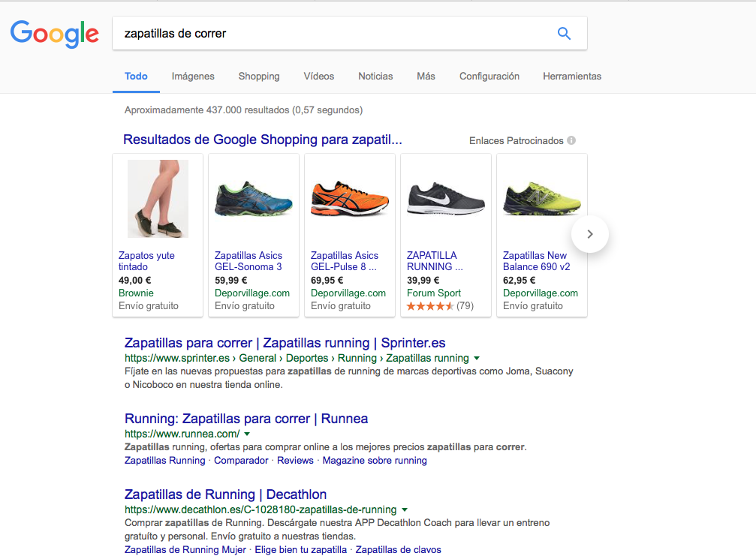Click the star rating of ZAPATILLA RUNNING product
Screen dimensions: 756x556
pos(430,306)
